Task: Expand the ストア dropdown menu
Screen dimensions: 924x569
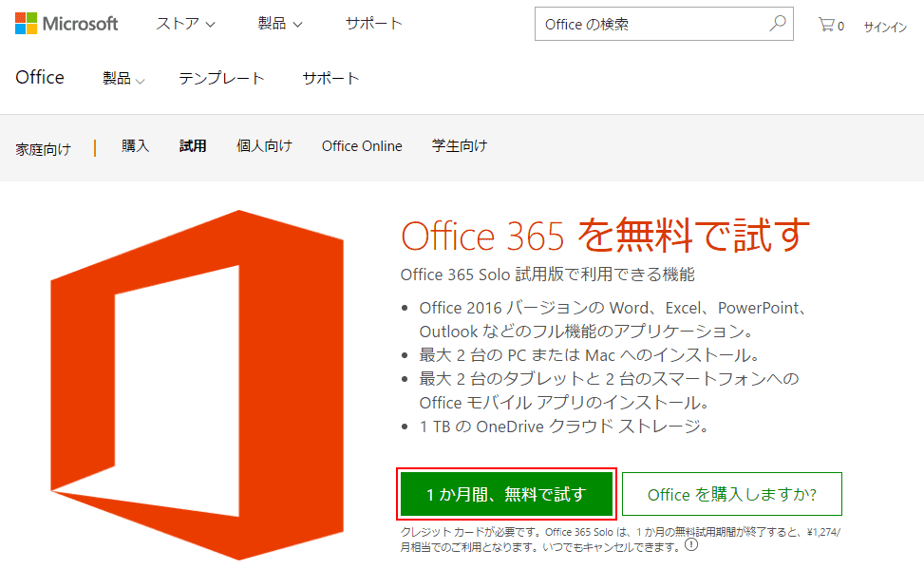Action: [185, 24]
